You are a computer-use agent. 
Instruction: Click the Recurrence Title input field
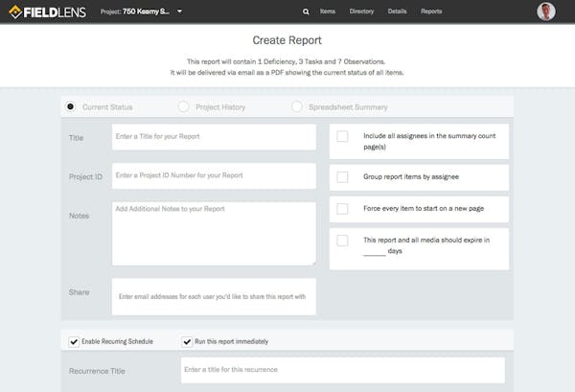click(x=343, y=370)
